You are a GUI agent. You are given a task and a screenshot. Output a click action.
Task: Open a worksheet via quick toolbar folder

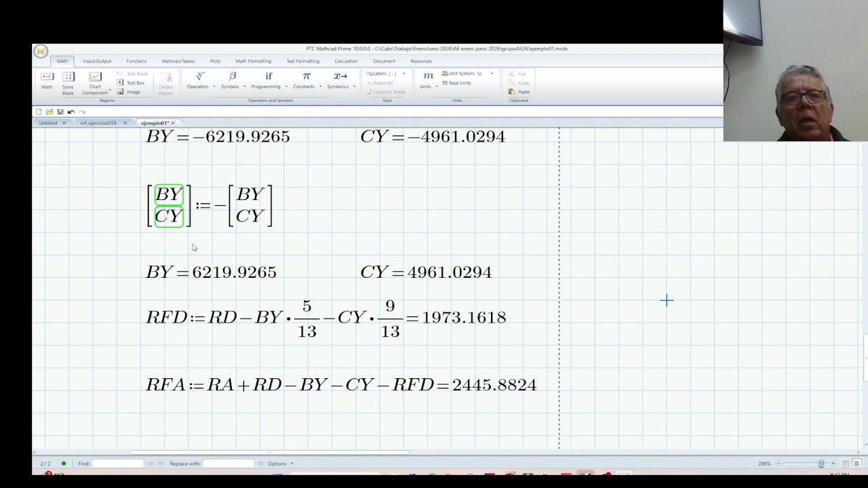pyautogui.click(x=50, y=112)
